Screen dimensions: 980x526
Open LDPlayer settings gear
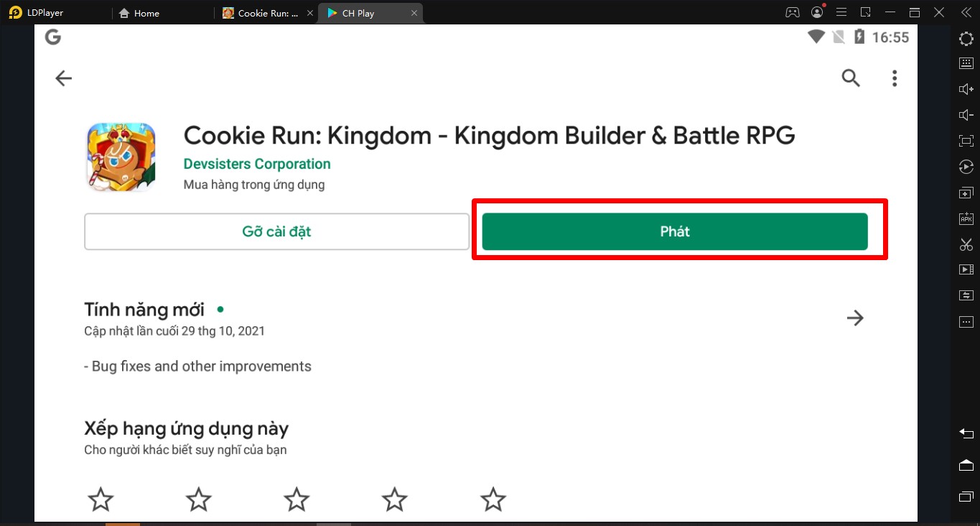(x=966, y=39)
